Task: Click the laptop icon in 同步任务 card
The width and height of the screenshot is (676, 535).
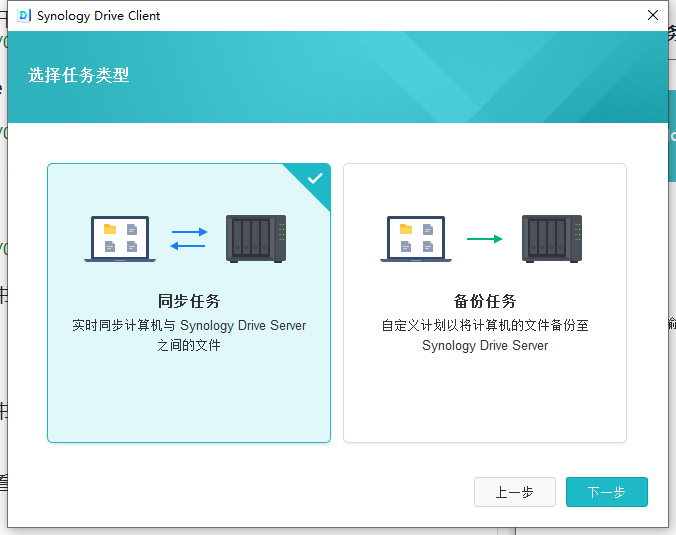Action: 120,239
